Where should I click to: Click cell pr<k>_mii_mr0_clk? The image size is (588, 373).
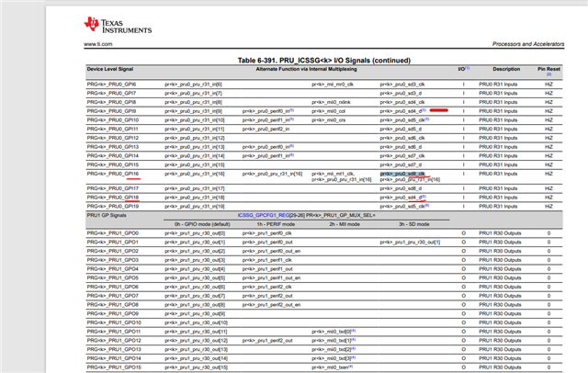(x=333, y=85)
